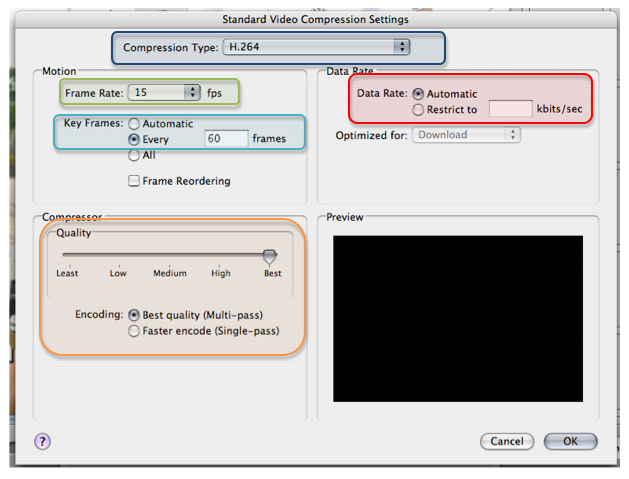
Task: Enable the Frame Reordering checkbox
Action: (134, 181)
